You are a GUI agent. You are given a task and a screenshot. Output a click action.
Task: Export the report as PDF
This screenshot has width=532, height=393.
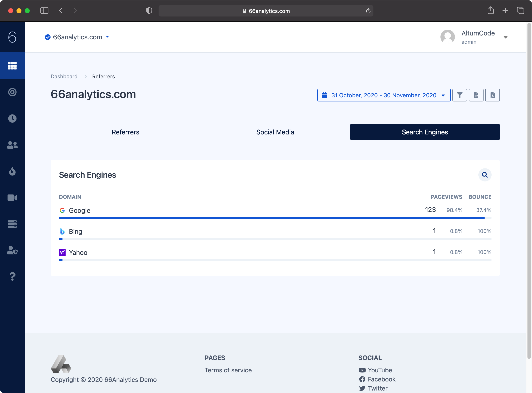click(x=492, y=95)
